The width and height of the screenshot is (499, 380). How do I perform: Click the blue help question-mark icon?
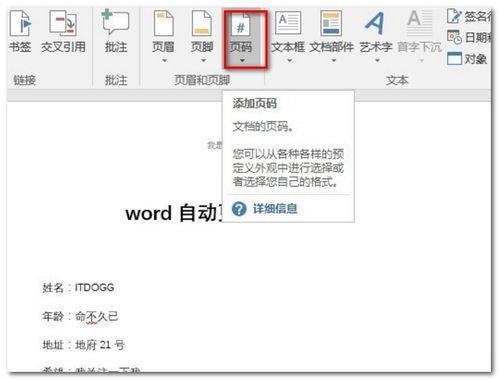tap(239, 209)
